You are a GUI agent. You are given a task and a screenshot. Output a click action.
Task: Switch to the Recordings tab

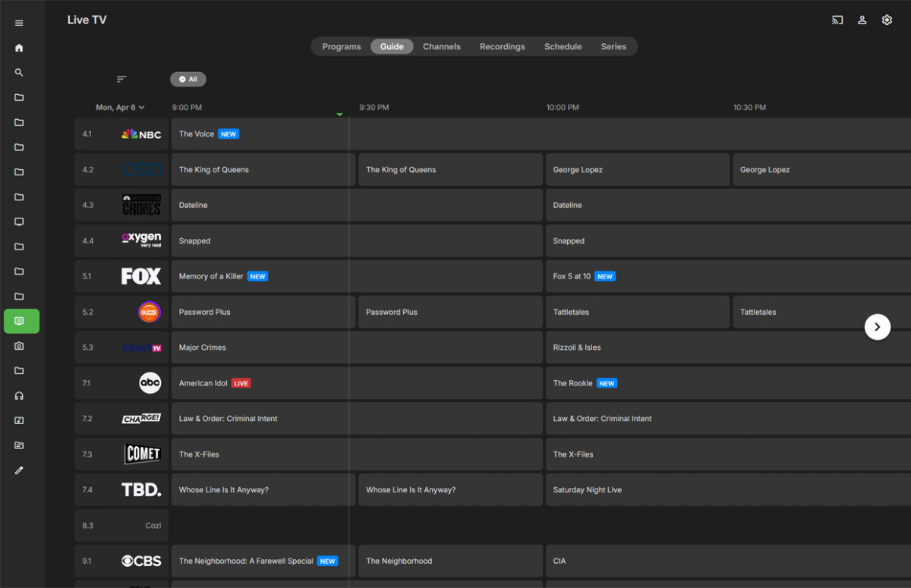(x=502, y=46)
